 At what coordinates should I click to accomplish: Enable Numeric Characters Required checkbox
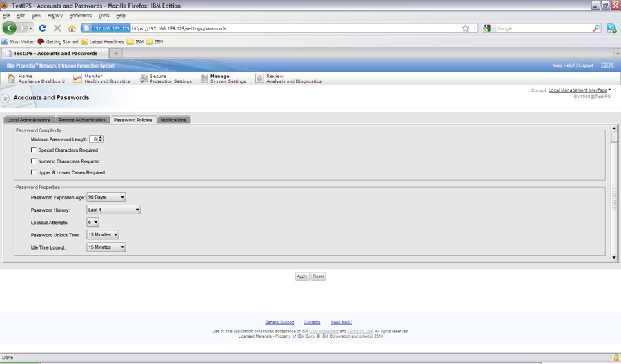pos(34,161)
